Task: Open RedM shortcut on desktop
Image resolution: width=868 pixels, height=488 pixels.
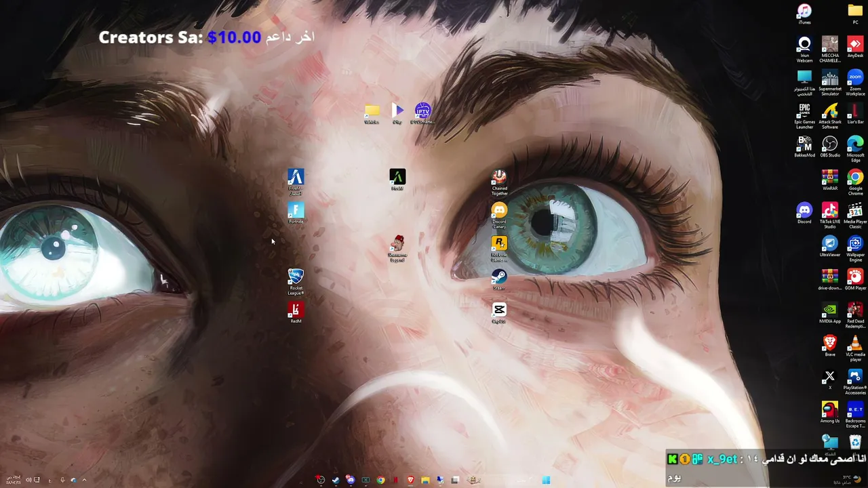Action: (296, 313)
